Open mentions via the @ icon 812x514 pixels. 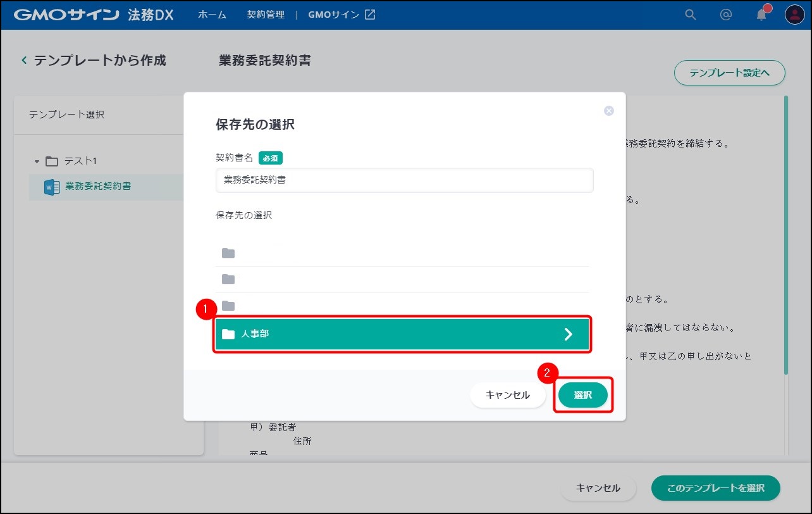tap(726, 15)
